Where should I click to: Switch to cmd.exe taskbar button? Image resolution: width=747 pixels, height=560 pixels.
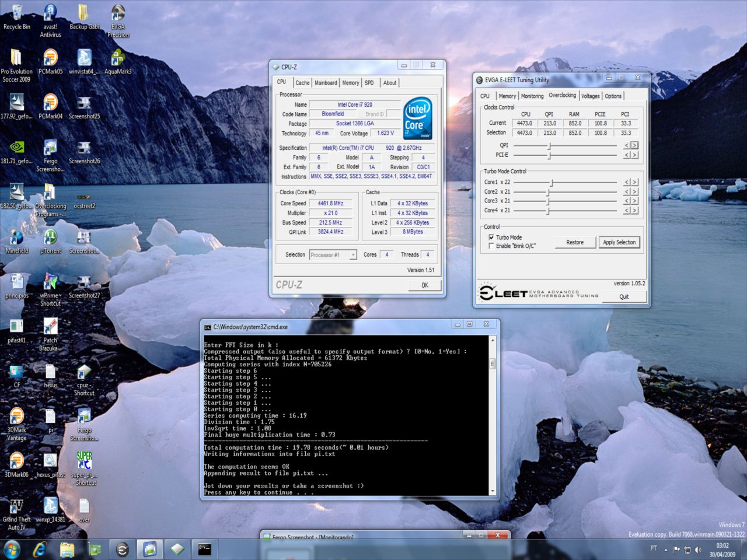click(x=204, y=549)
